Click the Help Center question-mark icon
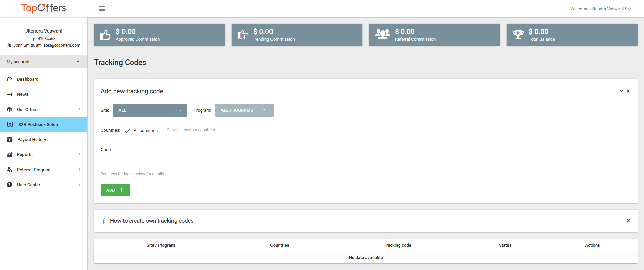Screen dimensions: 644x270 click(x=9, y=185)
